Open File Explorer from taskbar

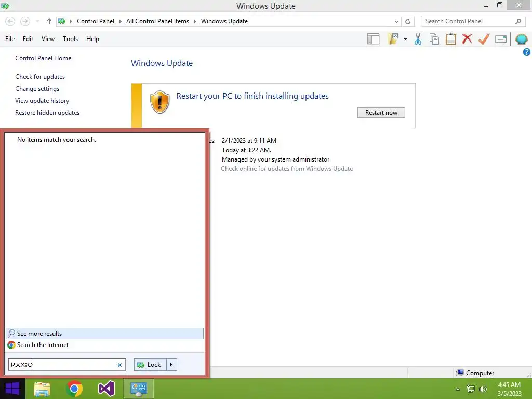[42, 389]
